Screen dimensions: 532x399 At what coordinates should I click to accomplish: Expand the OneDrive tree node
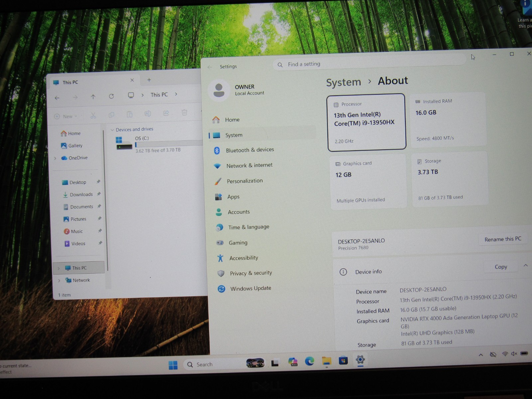pyautogui.click(x=55, y=158)
